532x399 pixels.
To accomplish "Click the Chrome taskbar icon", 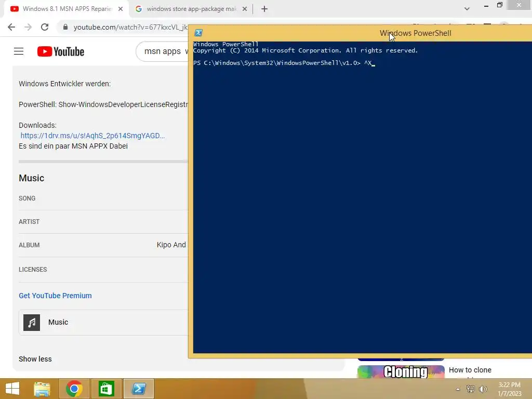I will (74, 389).
